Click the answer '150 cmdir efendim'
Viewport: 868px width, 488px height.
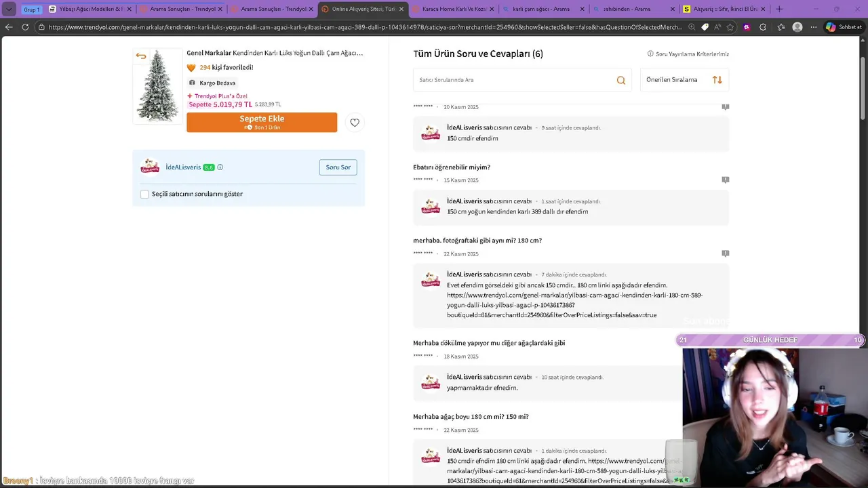coord(473,138)
